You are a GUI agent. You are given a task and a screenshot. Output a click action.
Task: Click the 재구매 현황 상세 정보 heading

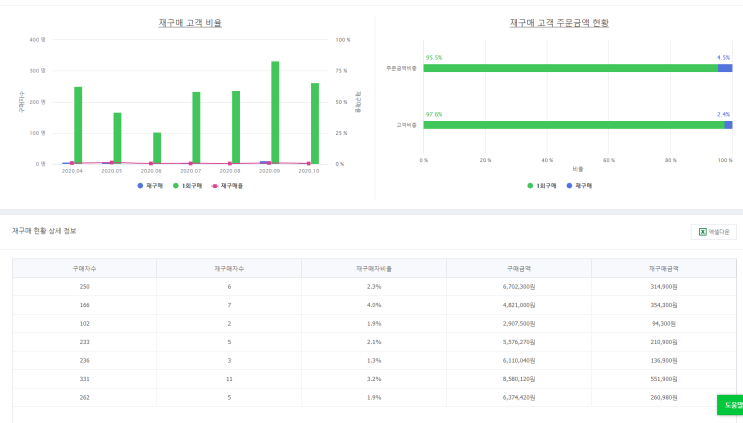[44, 231]
